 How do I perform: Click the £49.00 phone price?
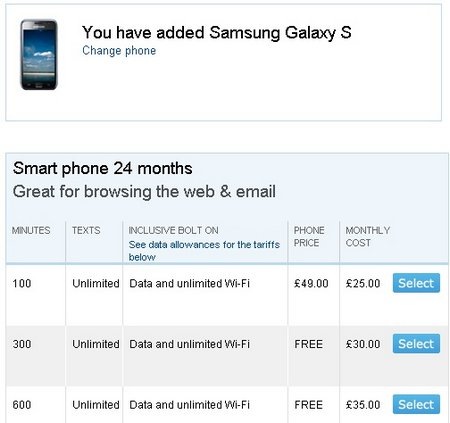tap(311, 283)
